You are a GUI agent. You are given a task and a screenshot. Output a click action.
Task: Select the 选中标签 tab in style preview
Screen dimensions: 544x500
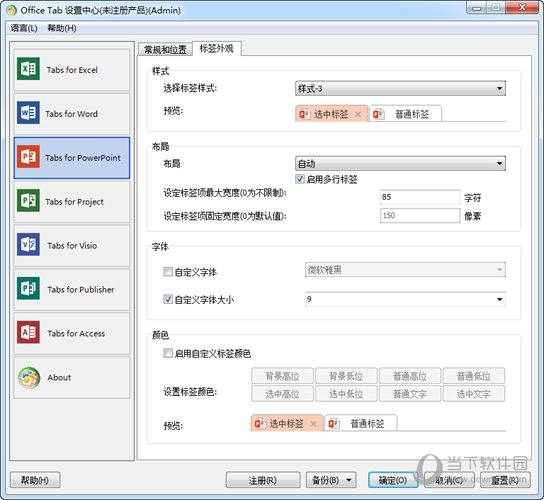click(x=331, y=114)
